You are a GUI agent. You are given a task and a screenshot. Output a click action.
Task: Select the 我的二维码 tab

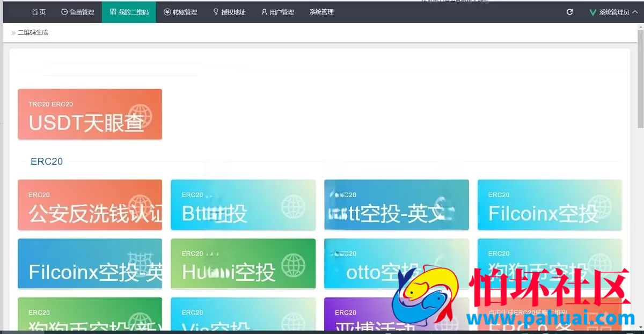[x=129, y=12]
